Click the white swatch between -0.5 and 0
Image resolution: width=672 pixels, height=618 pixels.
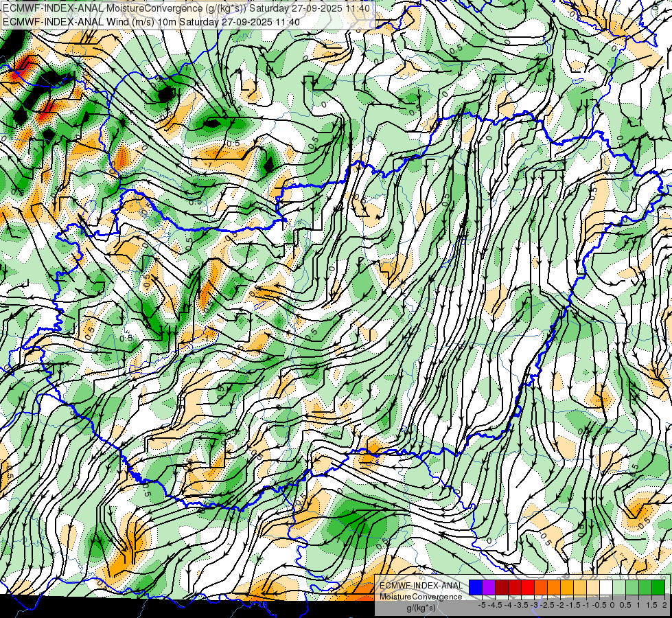[x=606, y=587]
